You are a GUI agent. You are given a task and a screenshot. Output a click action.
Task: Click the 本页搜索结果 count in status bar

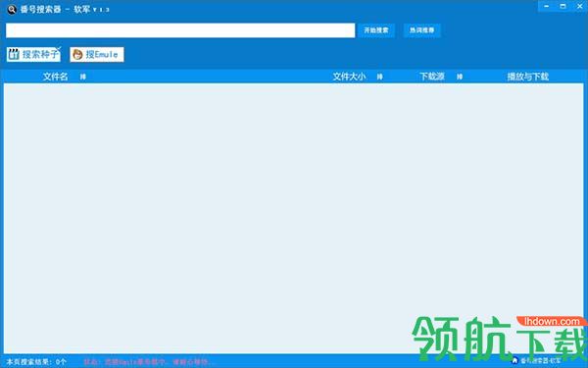pyautogui.click(x=36, y=362)
